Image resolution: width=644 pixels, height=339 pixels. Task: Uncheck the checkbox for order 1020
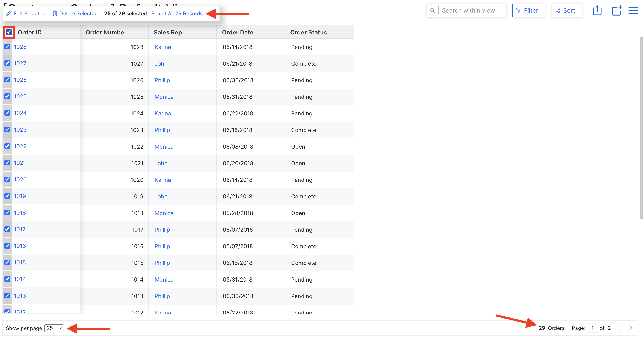point(7,180)
